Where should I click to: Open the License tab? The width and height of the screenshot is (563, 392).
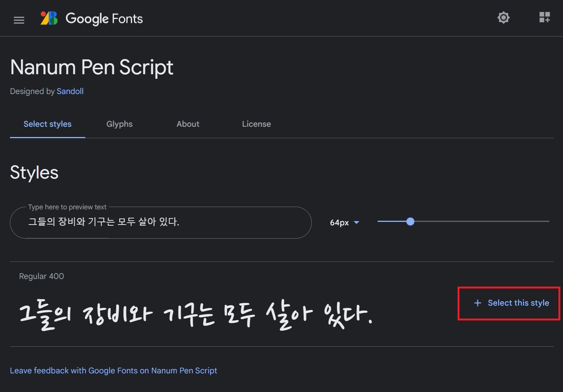[x=257, y=124]
